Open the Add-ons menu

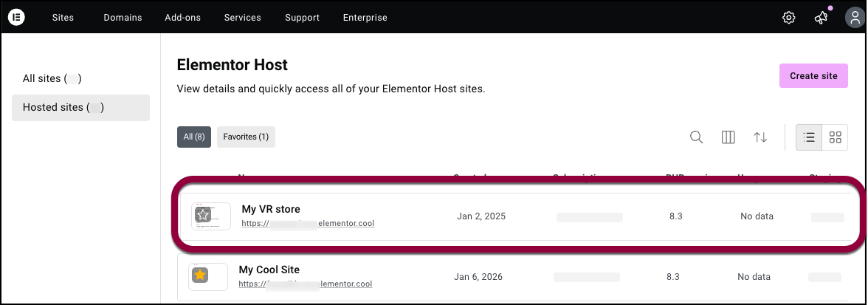coord(183,18)
